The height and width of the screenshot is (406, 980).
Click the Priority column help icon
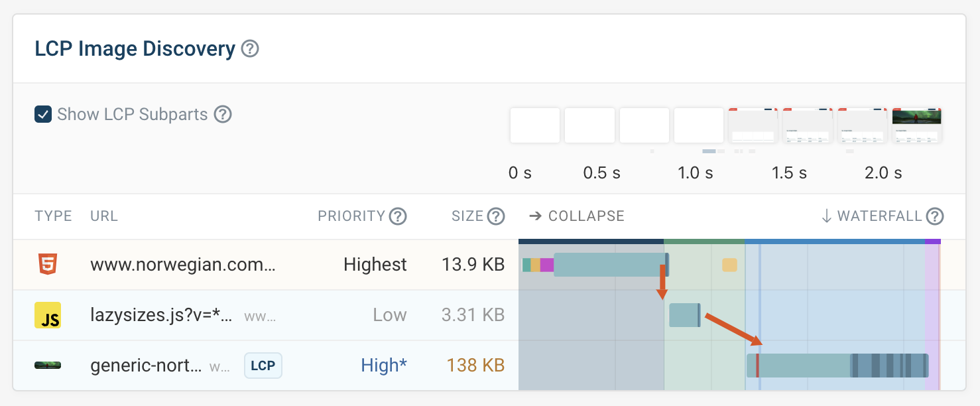pos(398,216)
